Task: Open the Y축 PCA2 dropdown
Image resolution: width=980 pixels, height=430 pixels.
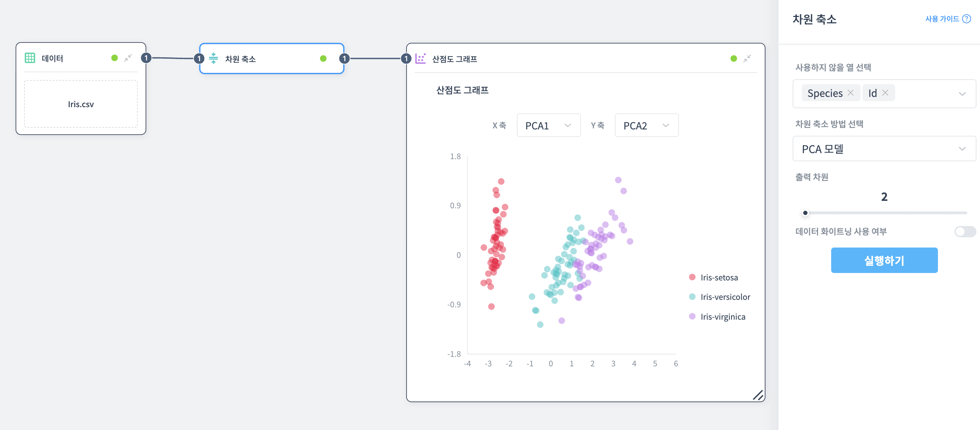Action: pos(646,125)
